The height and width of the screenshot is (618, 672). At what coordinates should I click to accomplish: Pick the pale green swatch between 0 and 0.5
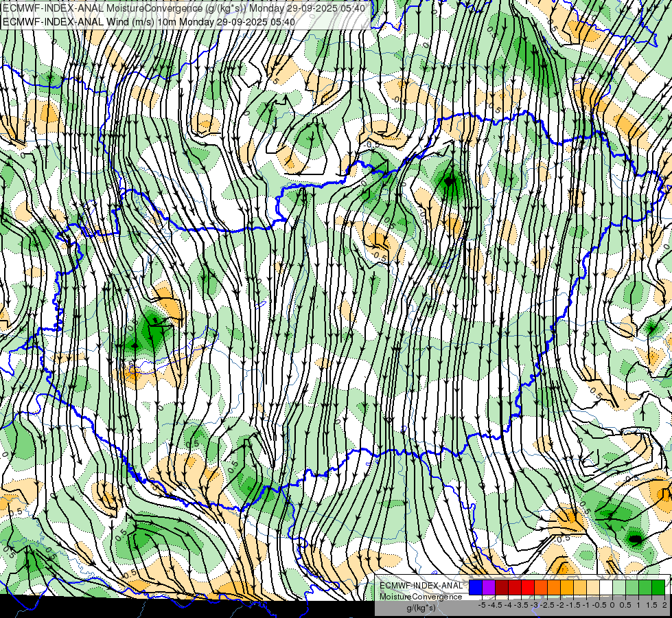coord(619,588)
